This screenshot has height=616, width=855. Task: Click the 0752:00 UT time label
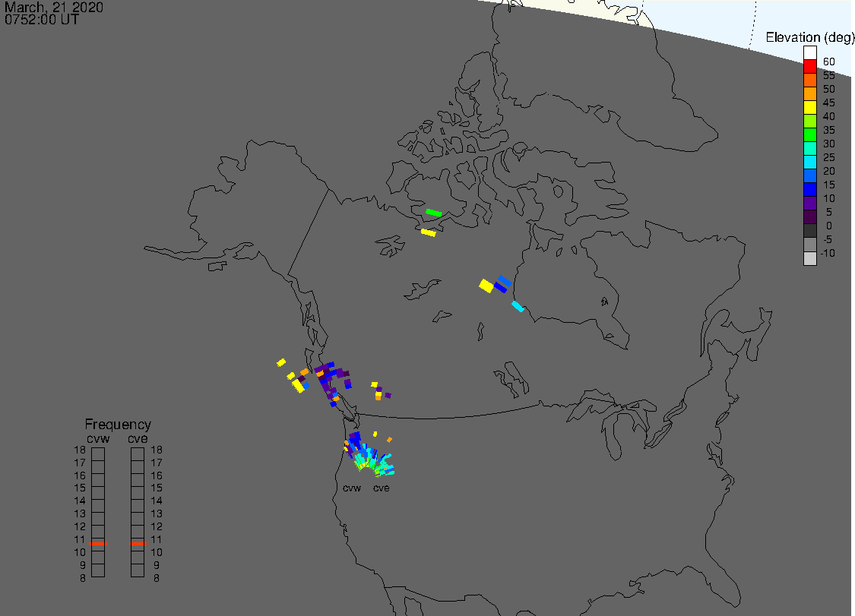click(42, 20)
